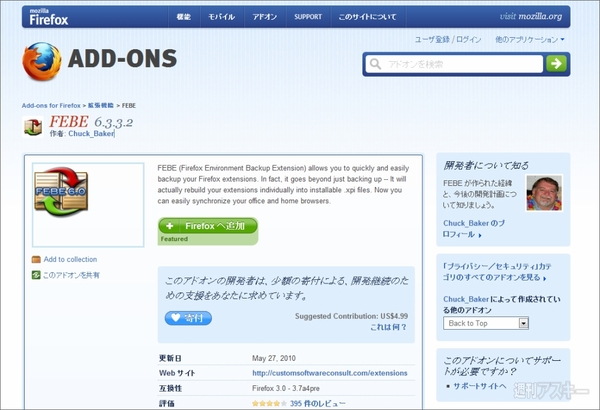View all プライバシー／セキュリティ category addons

[x=497, y=272]
